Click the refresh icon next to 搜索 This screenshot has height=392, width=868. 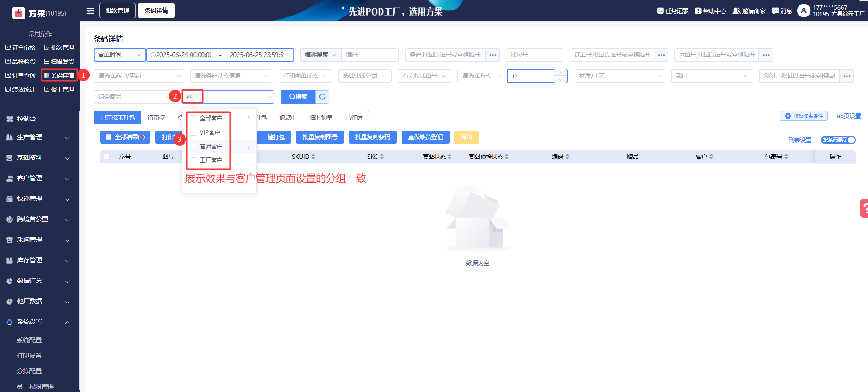pos(323,97)
